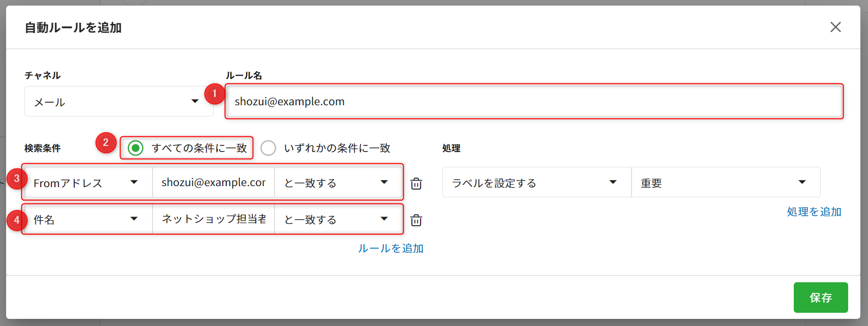
Task: Select すべての条件に一致 radio option
Action: pyautogui.click(x=136, y=148)
